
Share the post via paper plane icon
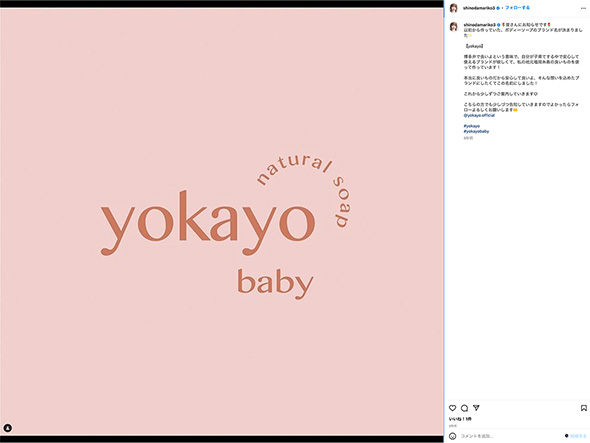(476, 408)
